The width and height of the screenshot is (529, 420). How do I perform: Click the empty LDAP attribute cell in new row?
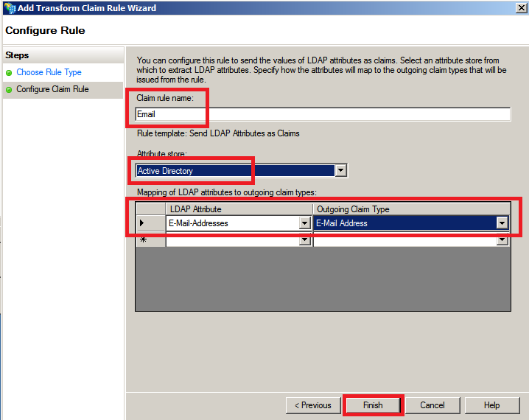[233, 240]
